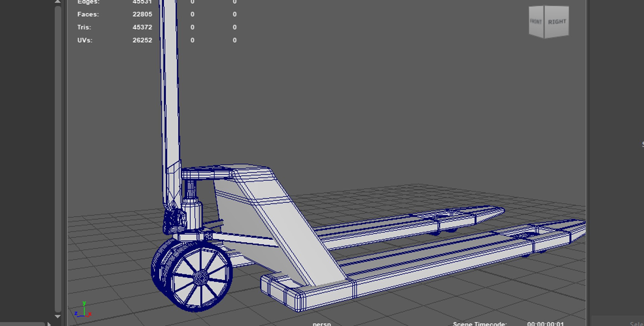Click the scroll down arrow of left panel

pyautogui.click(x=58, y=316)
